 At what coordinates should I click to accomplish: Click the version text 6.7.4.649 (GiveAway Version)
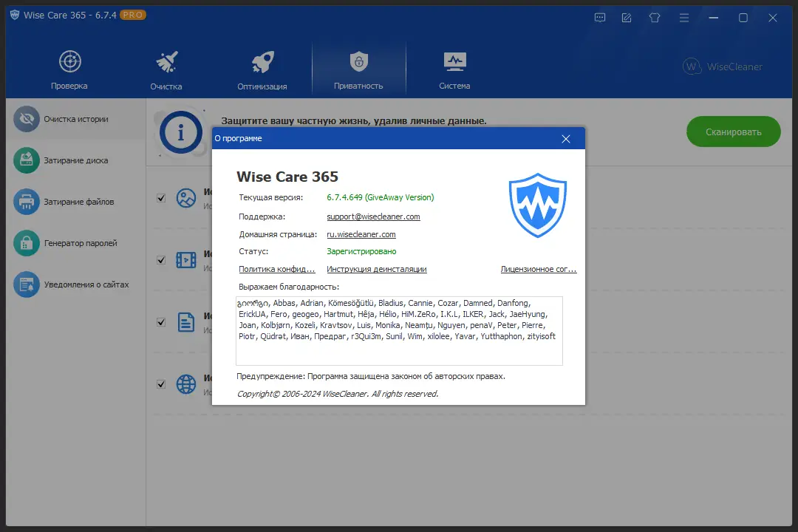381,197
